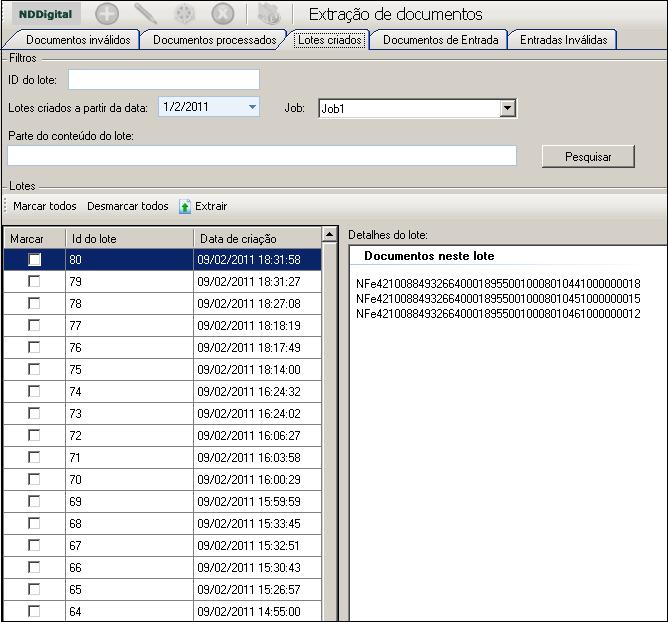668x622 pixels.
Task: Select the Entradas Inválidas tab
Action: (563, 40)
